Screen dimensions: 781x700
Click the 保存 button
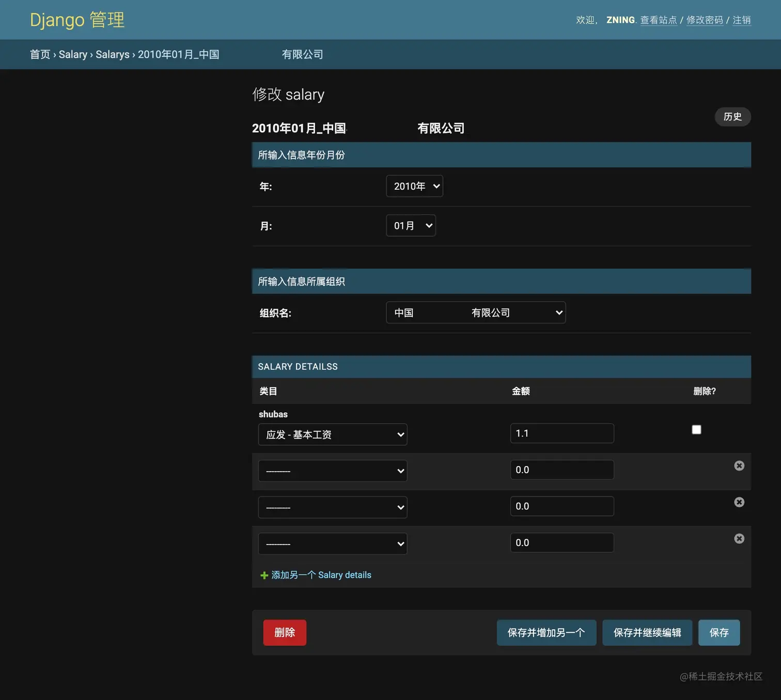click(x=719, y=632)
